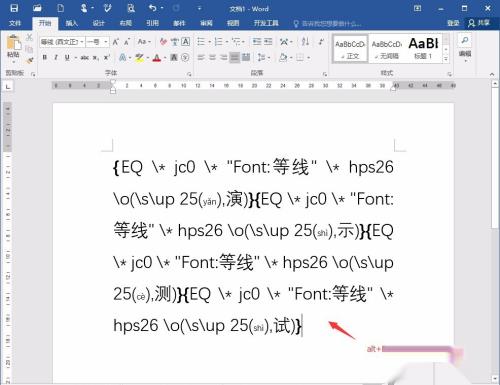Viewport: 500px width, 385px height.
Task: Open the 文件 (File) menu
Action: pyautogui.click(x=15, y=23)
